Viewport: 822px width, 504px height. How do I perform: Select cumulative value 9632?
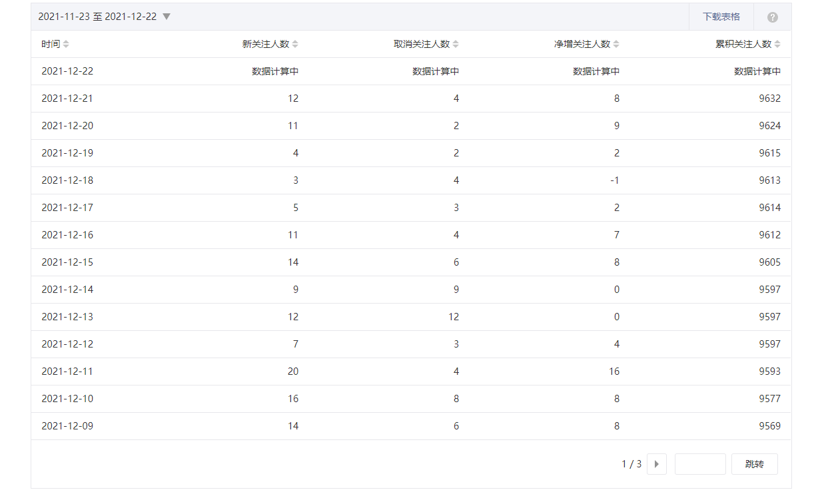769,99
